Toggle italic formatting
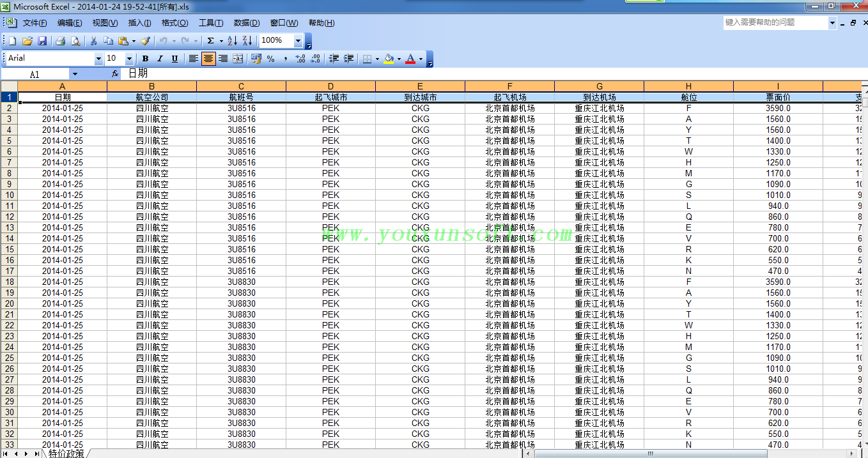 [x=160, y=59]
